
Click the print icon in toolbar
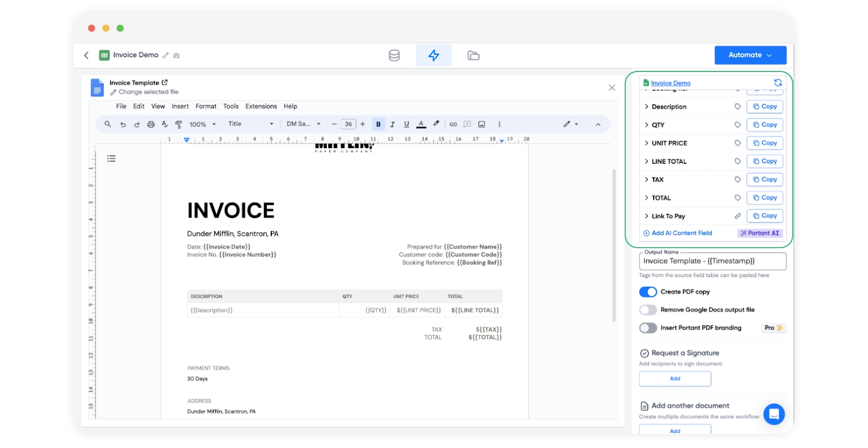[x=151, y=124]
